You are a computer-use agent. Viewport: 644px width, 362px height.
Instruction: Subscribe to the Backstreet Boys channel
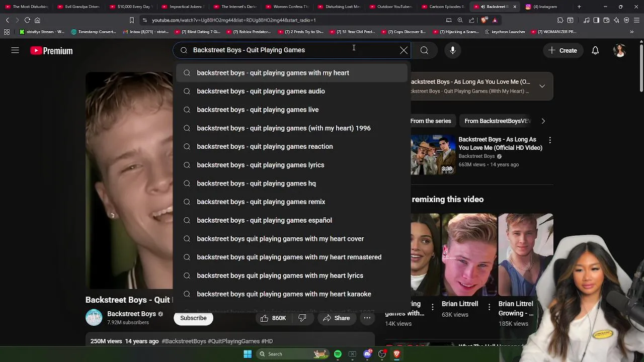point(193,318)
